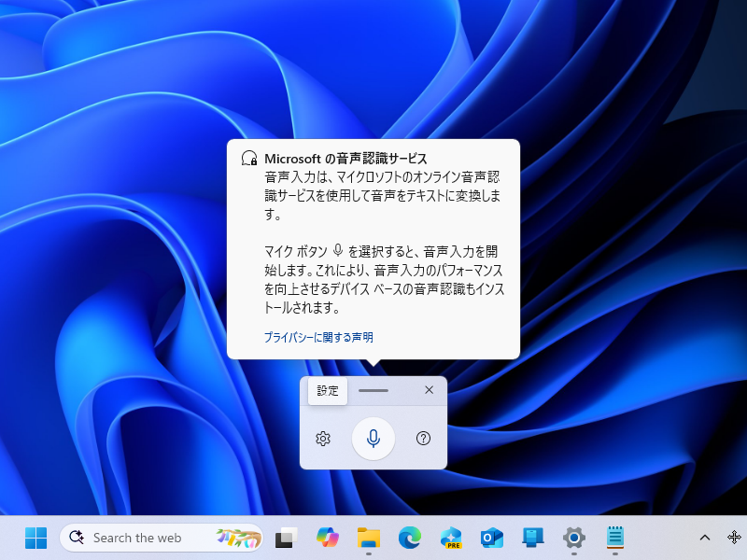Open voice typing settings with the gear icon
Image resolution: width=747 pixels, height=560 pixels.
322,439
